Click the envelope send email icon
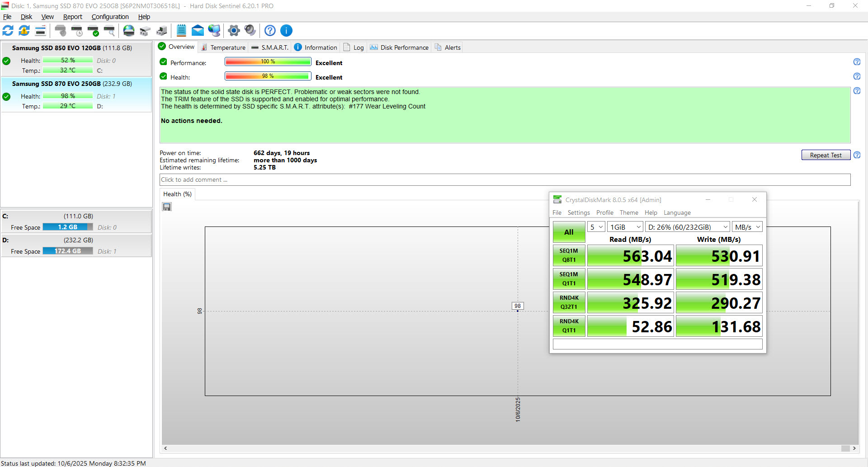 tap(198, 31)
